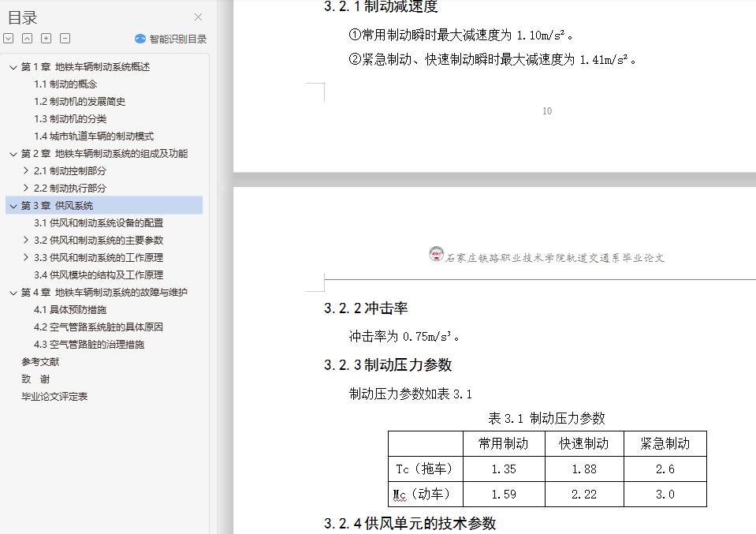Click the school logo in page header
The height and width of the screenshot is (534, 756).
point(437,254)
